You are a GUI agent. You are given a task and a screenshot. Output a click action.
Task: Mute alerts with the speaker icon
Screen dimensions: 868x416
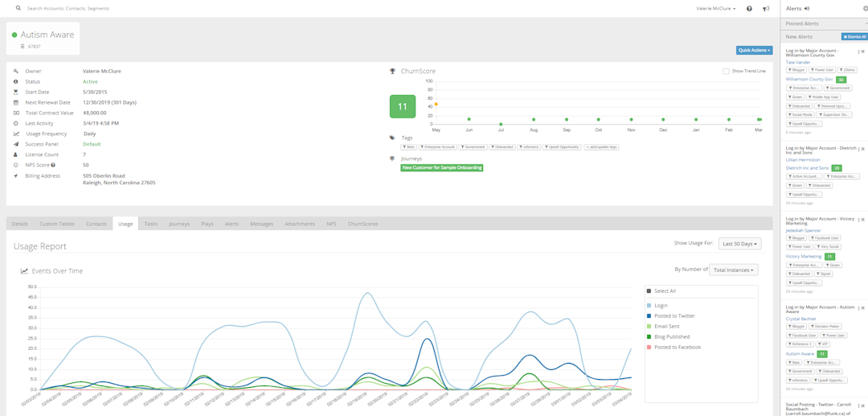[x=807, y=9]
